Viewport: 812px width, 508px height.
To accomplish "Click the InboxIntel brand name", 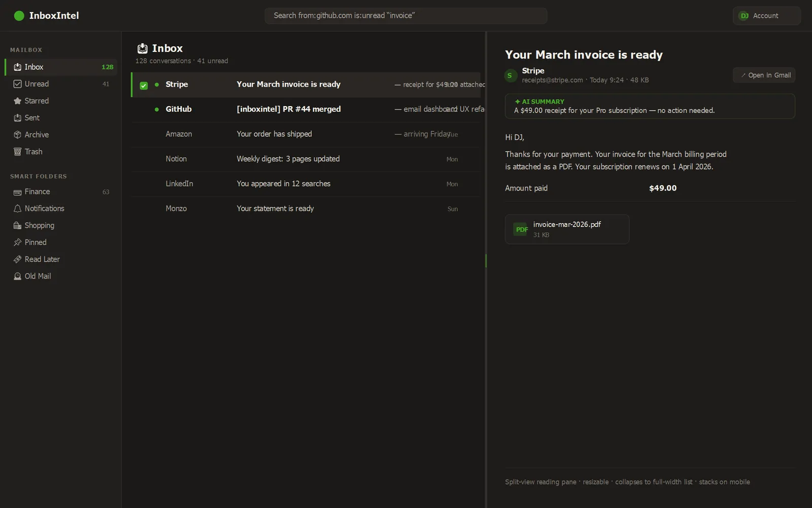I will pyautogui.click(x=54, y=16).
